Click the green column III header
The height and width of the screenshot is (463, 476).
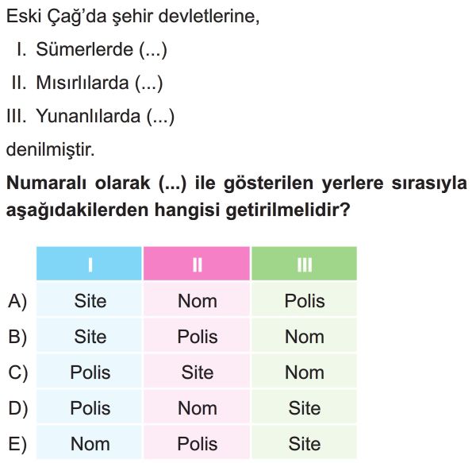(x=304, y=264)
